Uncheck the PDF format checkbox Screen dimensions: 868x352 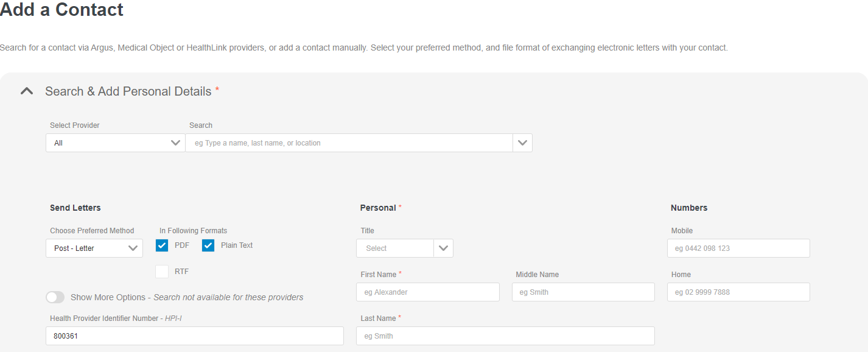[162, 245]
